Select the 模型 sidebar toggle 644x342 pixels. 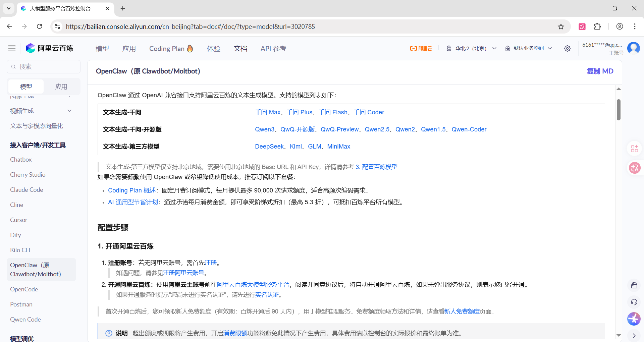26,87
